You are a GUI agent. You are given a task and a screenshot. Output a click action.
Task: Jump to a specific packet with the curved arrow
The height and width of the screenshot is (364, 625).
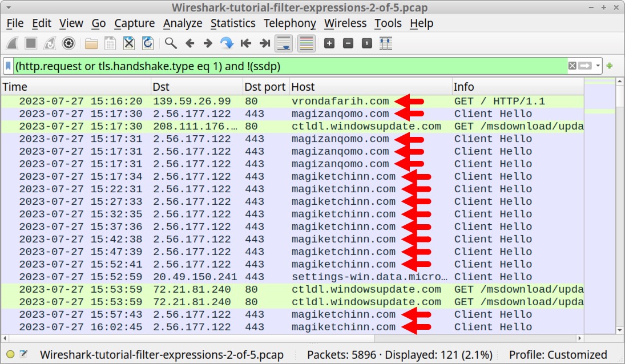(x=227, y=43)
